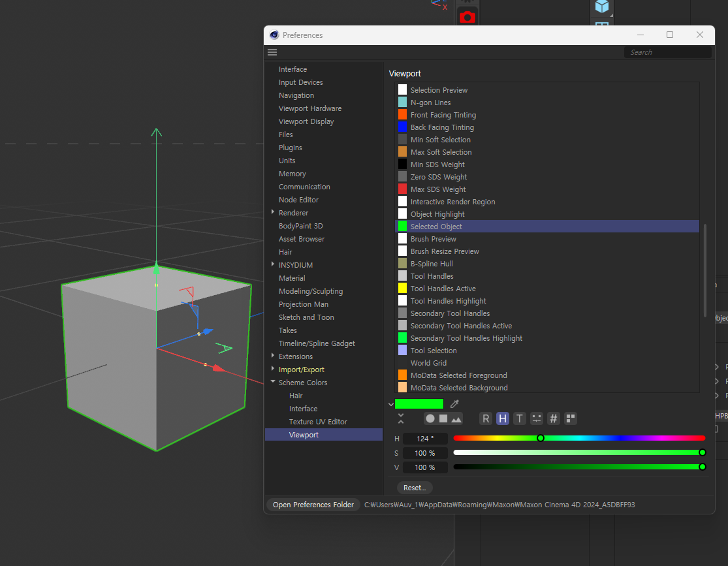Viewport: 728px width, 566px height.
Task: Expand the Extensions category
Action: [x=272, y=356]
